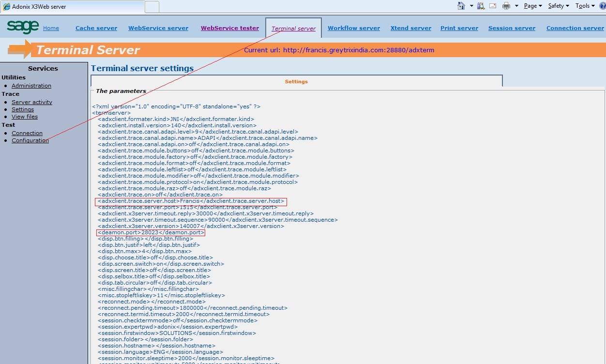Click the session.firstwindow SOLUTIONS line
The image size is (606, 364).
coord(177,333)
